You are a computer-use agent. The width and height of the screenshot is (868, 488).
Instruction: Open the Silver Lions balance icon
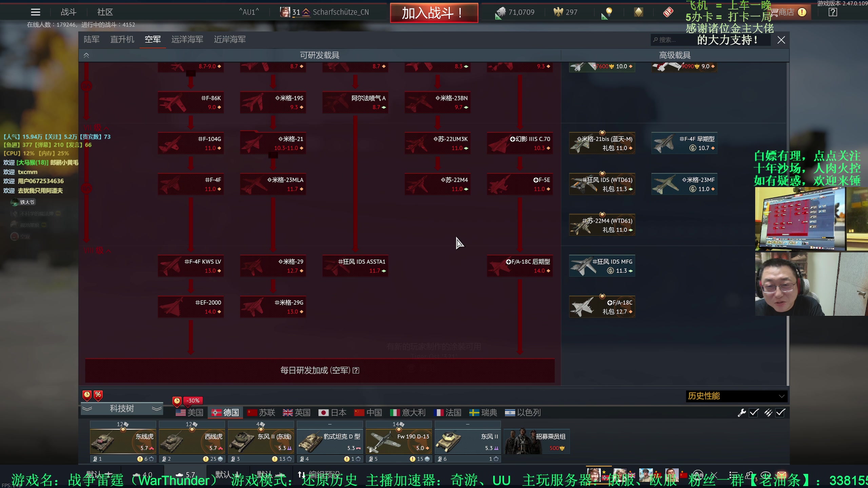[x=500, y=13]
